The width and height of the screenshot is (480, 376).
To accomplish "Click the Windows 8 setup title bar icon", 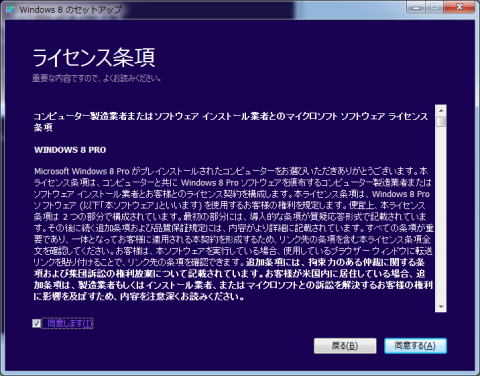I will pyautogui.click(x=10, y=9).
